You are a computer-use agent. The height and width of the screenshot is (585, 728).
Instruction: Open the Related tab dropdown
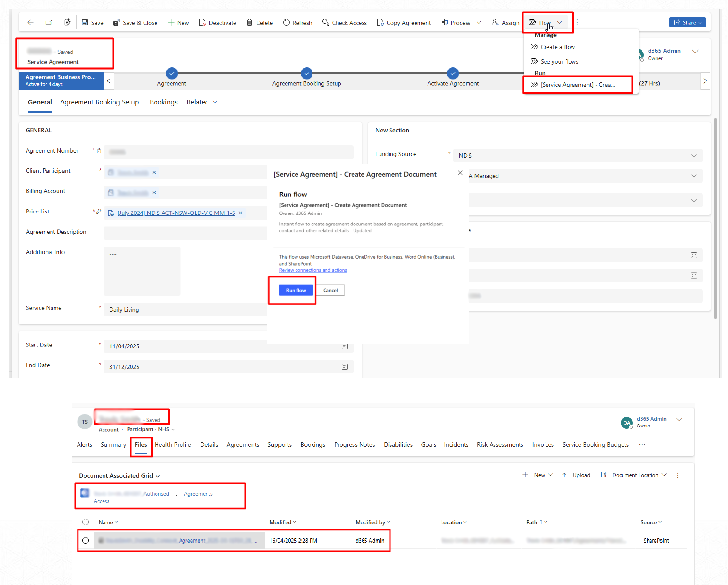pos(202,102)
